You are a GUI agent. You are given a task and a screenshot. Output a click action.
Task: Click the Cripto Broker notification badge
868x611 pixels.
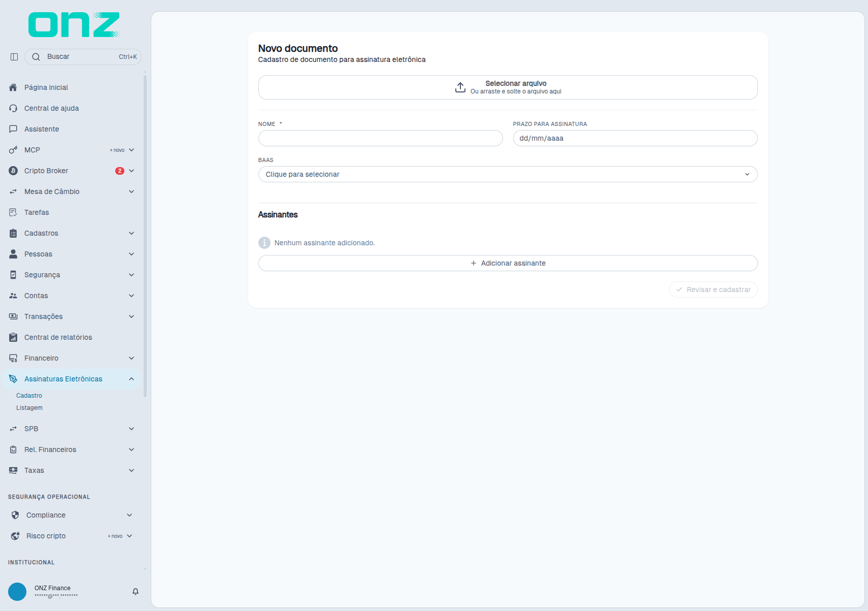point(120,171)
